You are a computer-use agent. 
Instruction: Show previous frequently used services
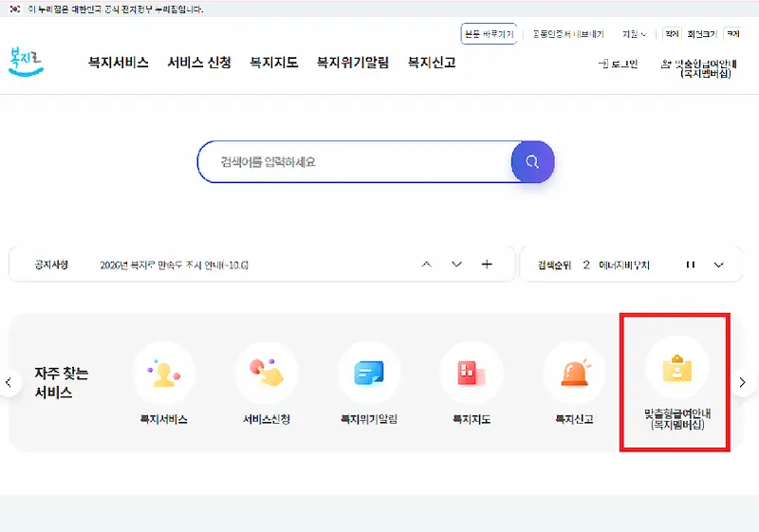(x=9, y=382)
